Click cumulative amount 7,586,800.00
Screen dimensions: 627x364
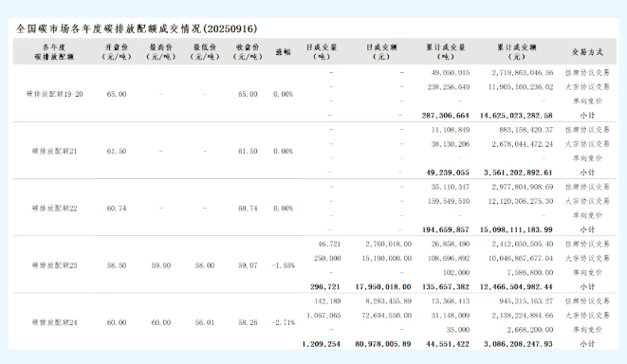point(530,273)
